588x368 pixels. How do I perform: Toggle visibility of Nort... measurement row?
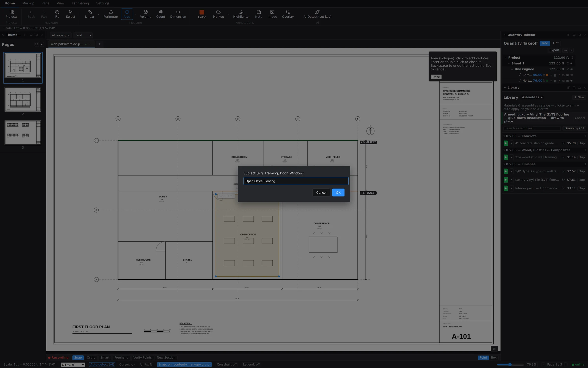coord(572,81)
